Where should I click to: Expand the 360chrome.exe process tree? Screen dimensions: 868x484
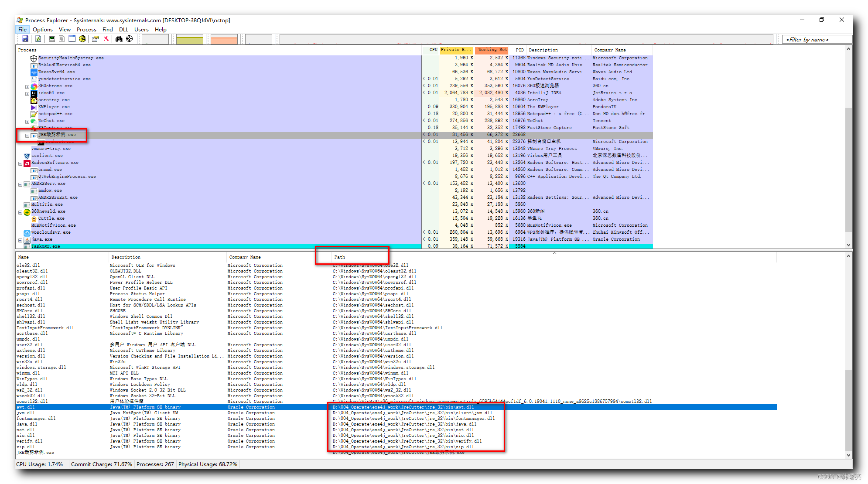tap(27, 87)
